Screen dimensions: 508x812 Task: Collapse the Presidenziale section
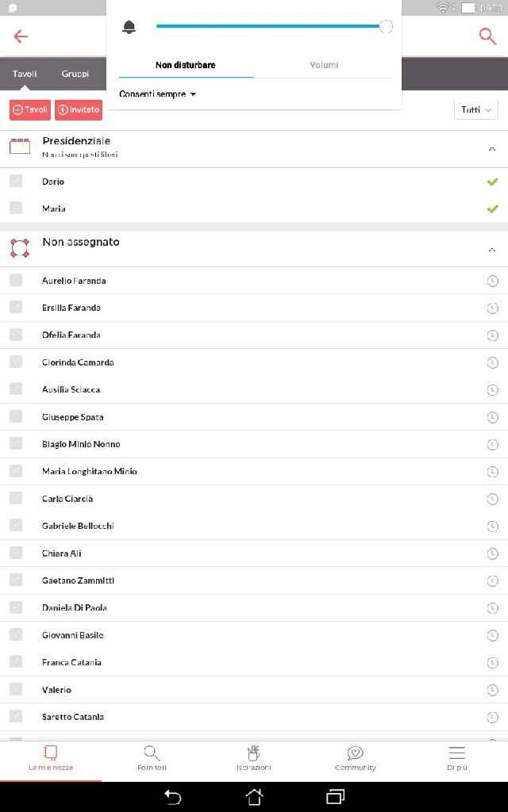tap(492, 148)
